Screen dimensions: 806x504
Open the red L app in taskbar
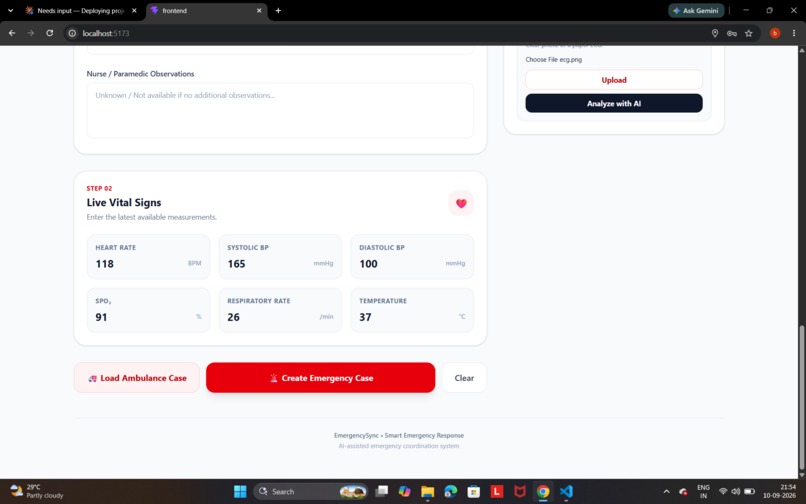pyautogui.click(x=497, y=492)
